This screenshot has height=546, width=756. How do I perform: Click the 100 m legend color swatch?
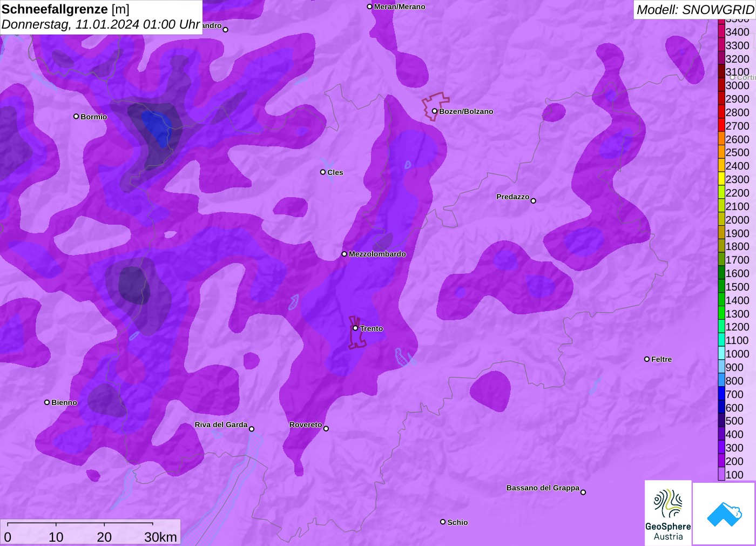point(721,475)
